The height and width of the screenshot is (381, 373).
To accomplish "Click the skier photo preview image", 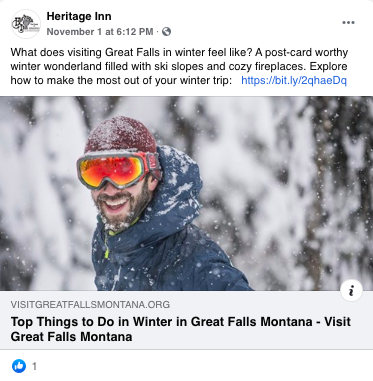I will [x=186, y=193].
